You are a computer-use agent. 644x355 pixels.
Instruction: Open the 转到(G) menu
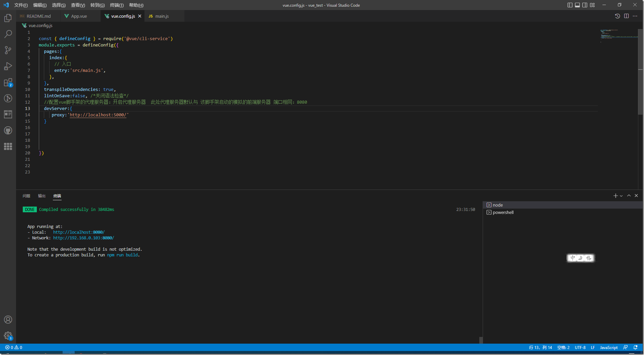97,5
